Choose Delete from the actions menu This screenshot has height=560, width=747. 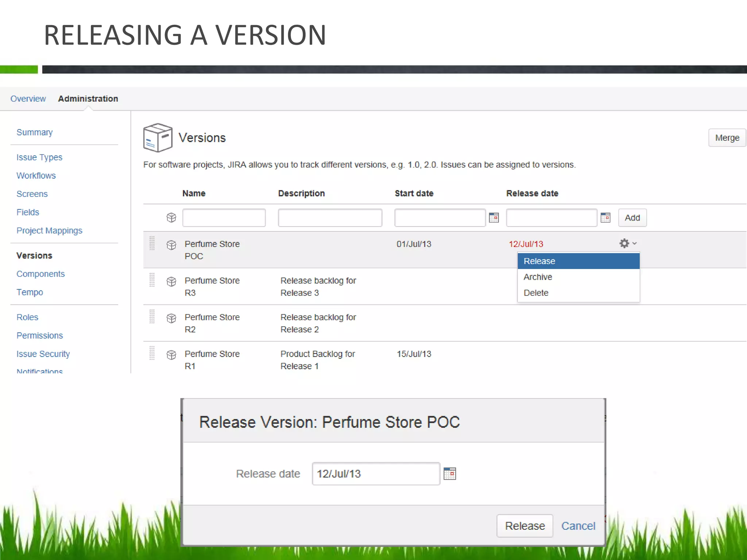[x=578, y=293]
